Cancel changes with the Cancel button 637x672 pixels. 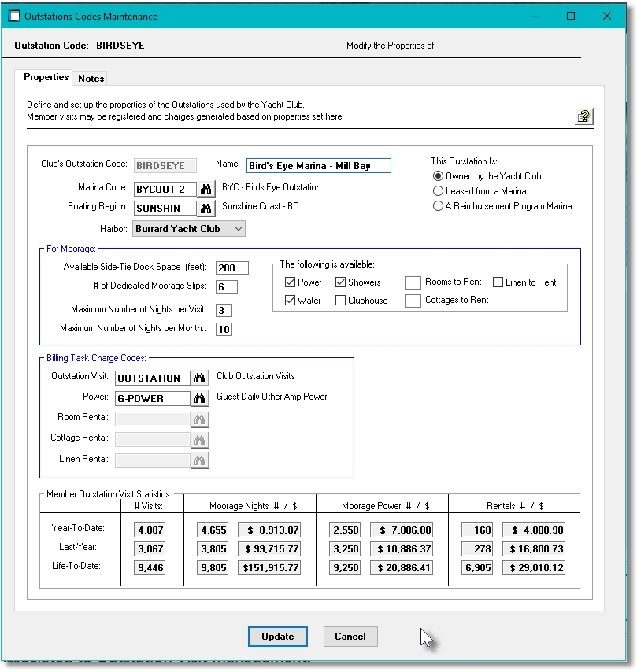coord(350,637)
